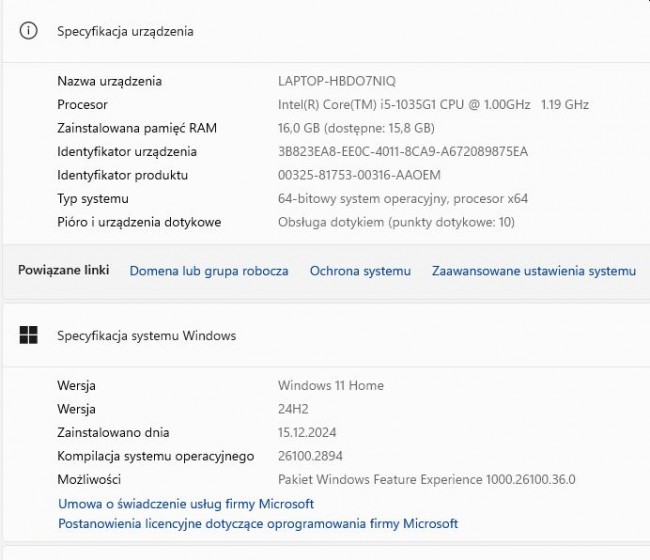Click the Windows logo icon

click(x=28, y=335)
